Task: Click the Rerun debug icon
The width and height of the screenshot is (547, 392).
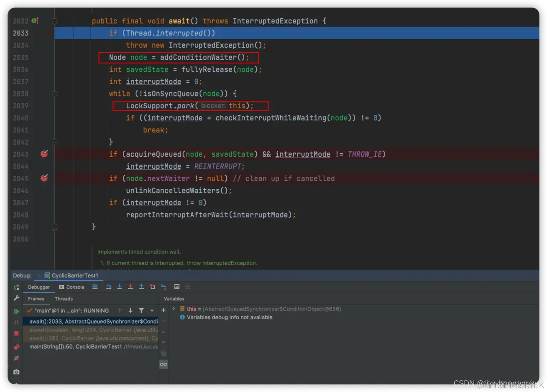Action: pyautogui.click(x=16, y=287)
